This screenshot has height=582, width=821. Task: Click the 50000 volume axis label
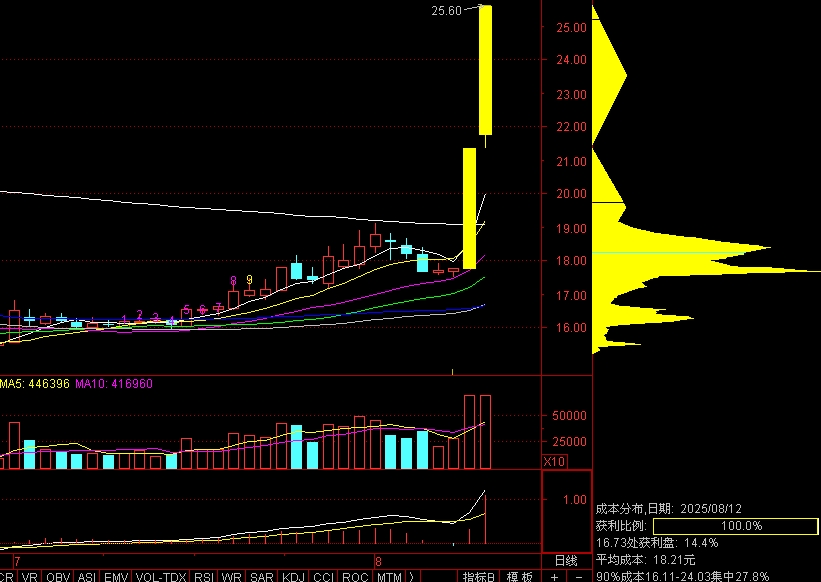(x=569, y=416)
